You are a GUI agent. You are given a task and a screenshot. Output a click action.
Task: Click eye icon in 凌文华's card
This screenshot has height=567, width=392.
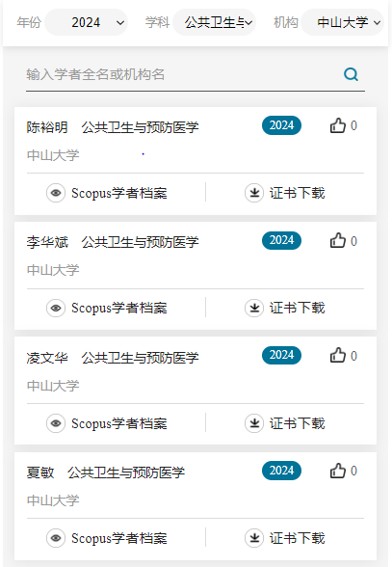[x=56, y=423]
